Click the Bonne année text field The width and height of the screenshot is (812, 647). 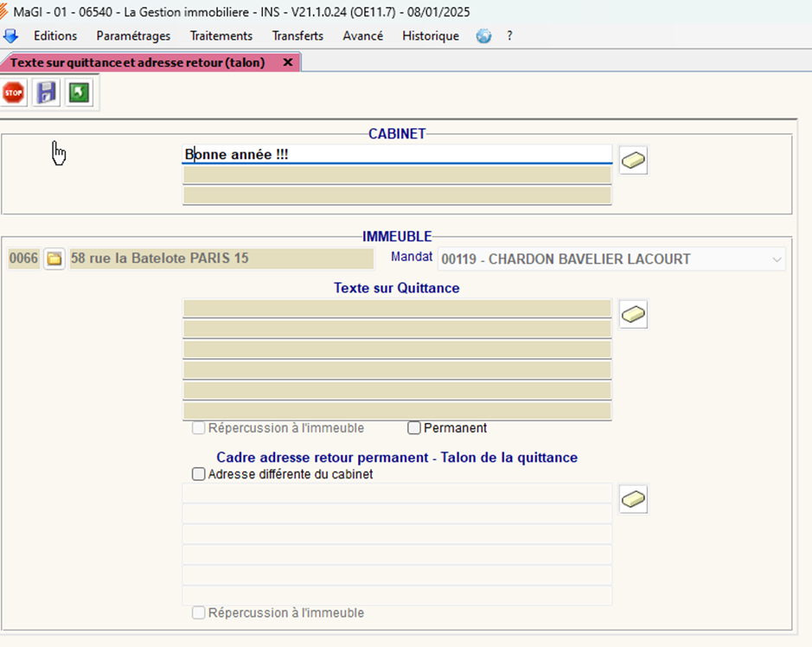click(x=397, y=154)
